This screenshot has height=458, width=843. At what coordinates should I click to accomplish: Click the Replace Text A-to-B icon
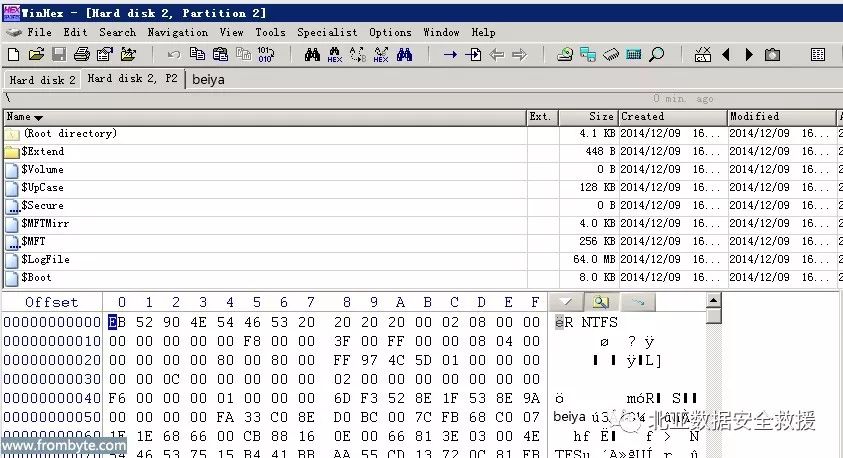(x=358, y=54)
